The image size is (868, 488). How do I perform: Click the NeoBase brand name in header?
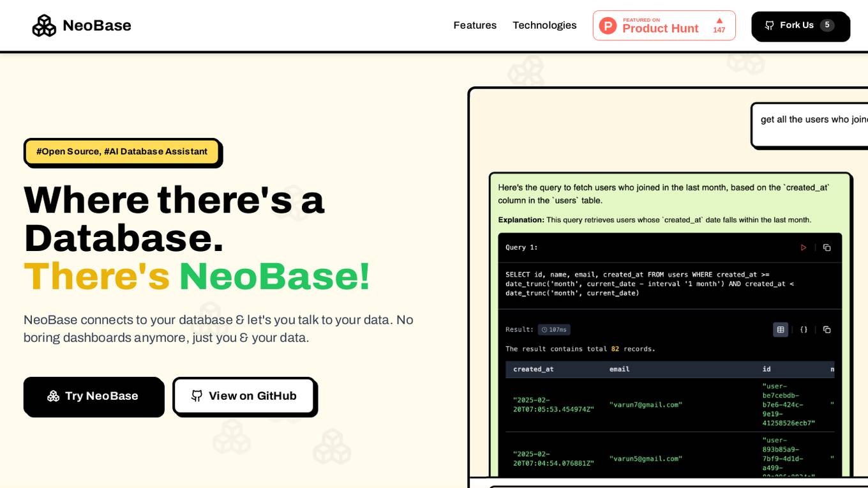pos(97,26)
